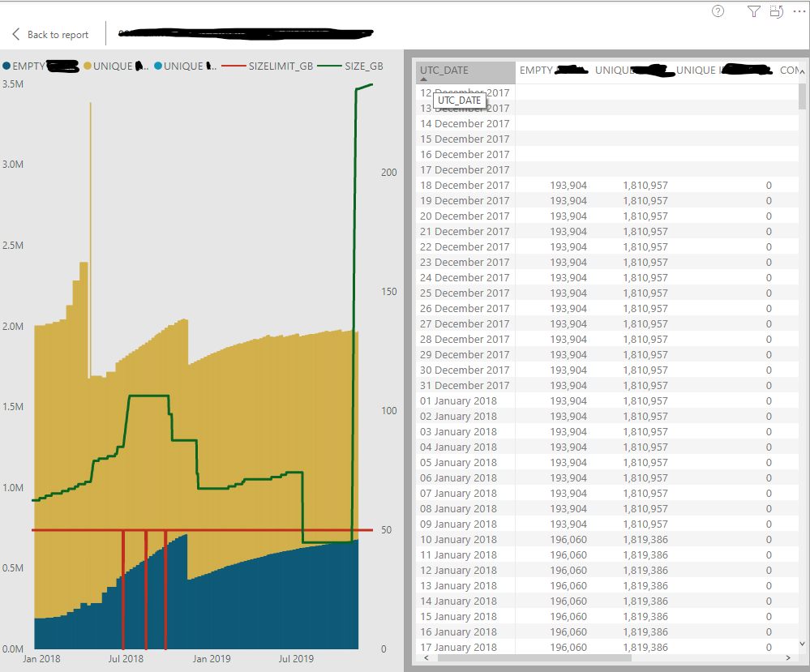Image resolution: width=810 pixels, height=672 pixels.
Task: Select the 04 January 2018 row
Action: tap(607, 447)
